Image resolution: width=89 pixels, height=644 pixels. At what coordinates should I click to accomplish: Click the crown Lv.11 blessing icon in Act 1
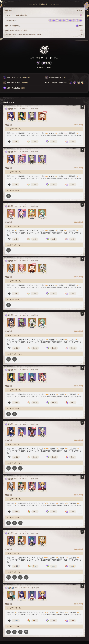pos(9,142)
